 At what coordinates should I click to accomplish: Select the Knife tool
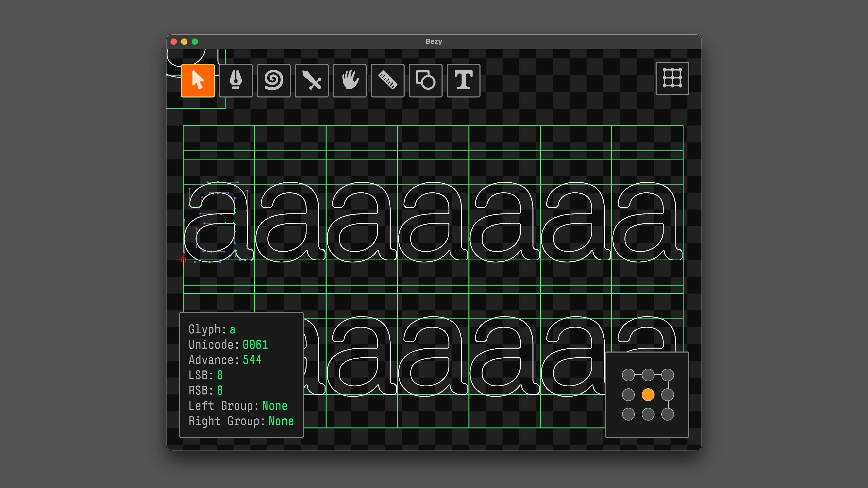(312, 80)
